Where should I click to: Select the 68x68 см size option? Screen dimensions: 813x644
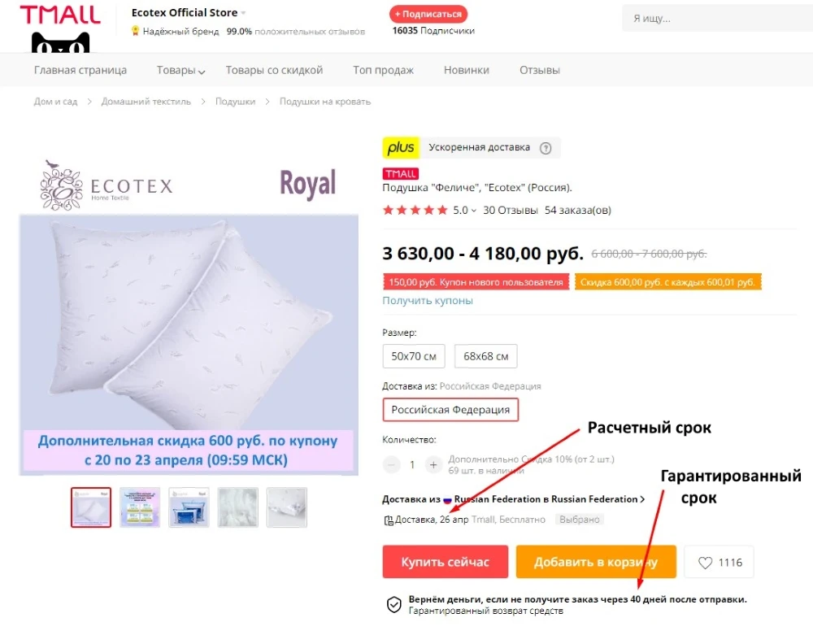point(486,356)
